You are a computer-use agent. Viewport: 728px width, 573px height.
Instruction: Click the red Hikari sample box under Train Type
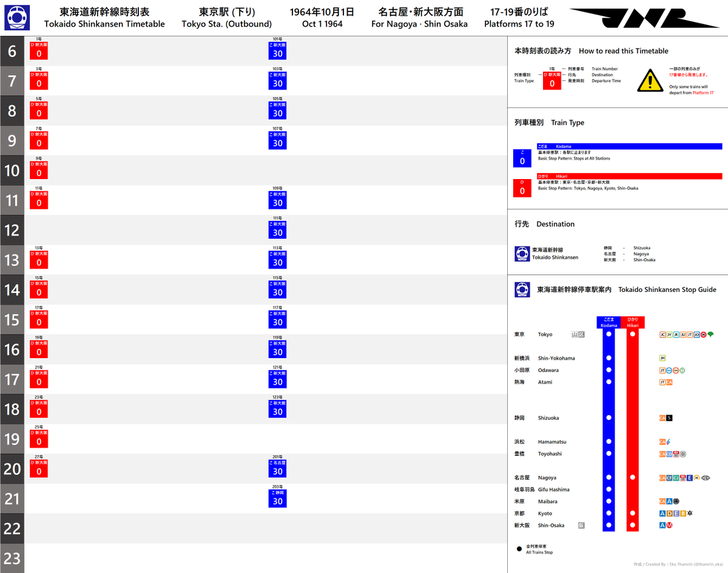(522, 188)
